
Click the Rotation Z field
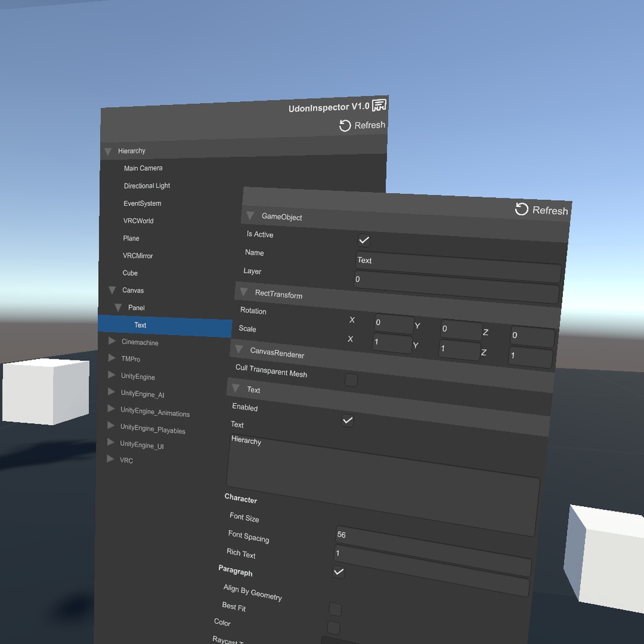coord(532,337)
